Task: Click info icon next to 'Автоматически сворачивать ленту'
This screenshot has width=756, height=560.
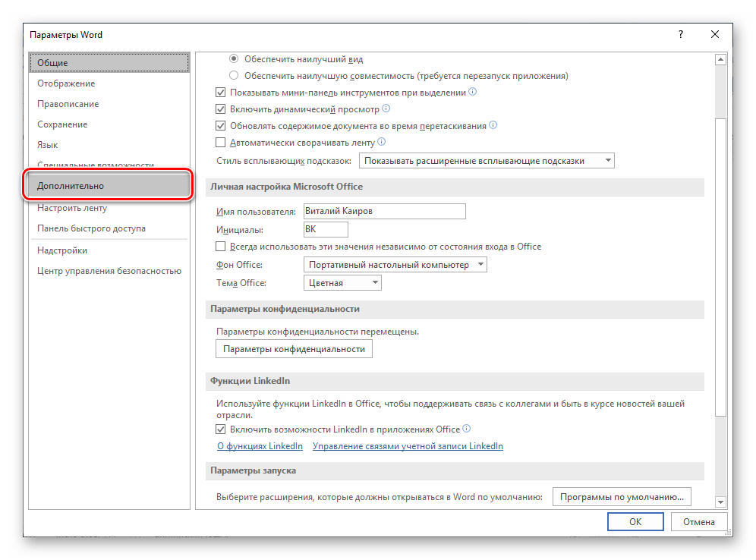Action: click(x=382, y=142)
